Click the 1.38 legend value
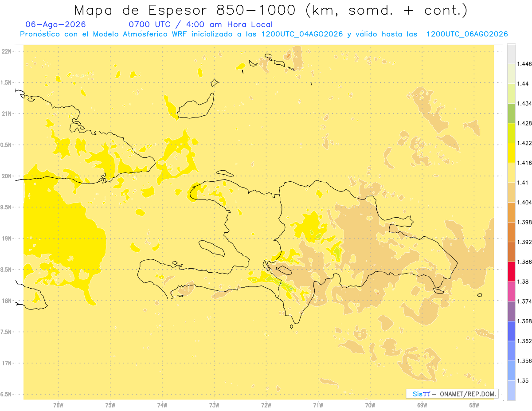Image resolution: width=532 pixels, height=411 pixels. (x=523, y=282)
